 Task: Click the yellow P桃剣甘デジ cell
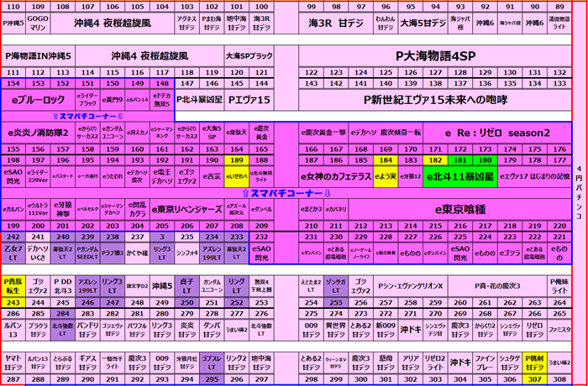(534, 363)
